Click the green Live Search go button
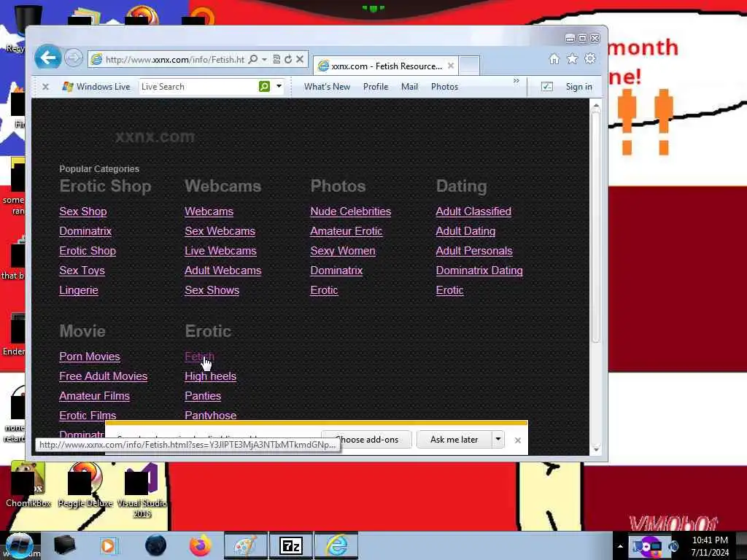Viewport: 747px width, 560px height. pos(264,86)
